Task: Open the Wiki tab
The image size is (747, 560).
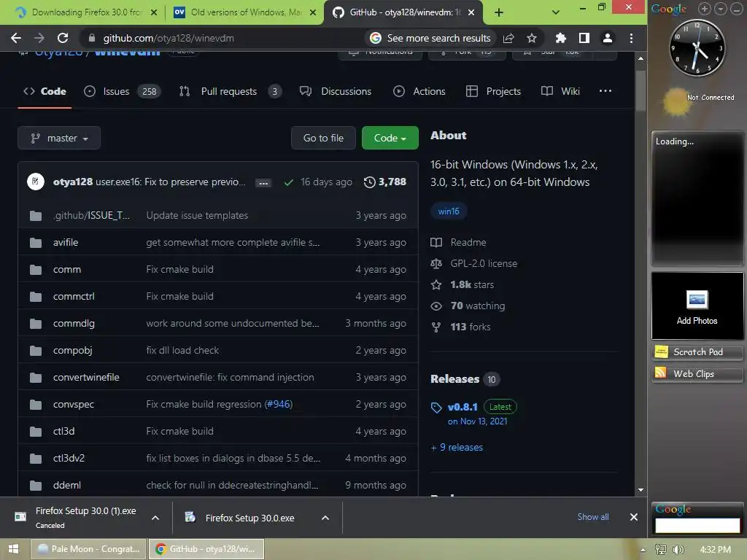Action: tap(561, 91)
